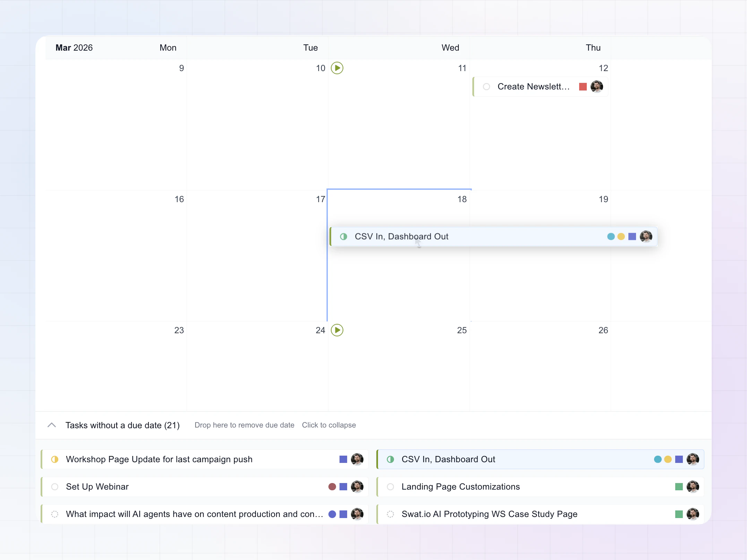Click the 'Click to collapse' text
The height and width of the screenshot is (560, 747).
(329, 425)
